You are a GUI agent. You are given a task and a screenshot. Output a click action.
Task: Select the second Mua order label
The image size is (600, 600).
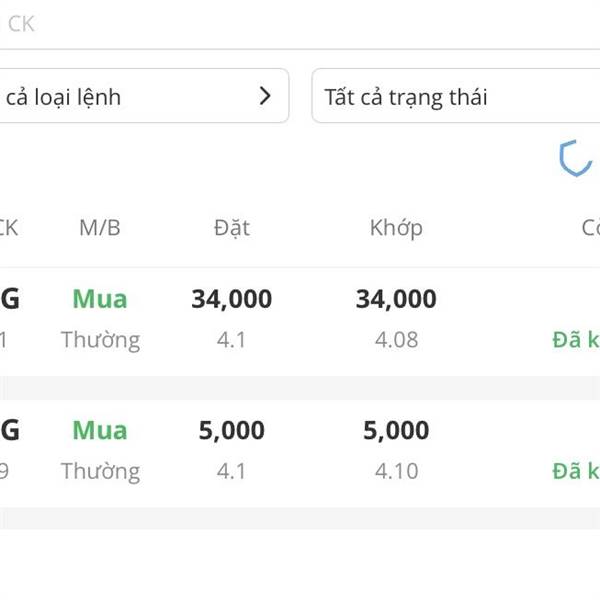tap(100, 430)
